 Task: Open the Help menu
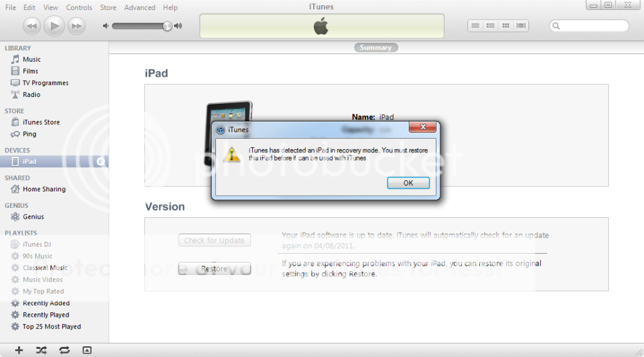click(x=170, y=8)
